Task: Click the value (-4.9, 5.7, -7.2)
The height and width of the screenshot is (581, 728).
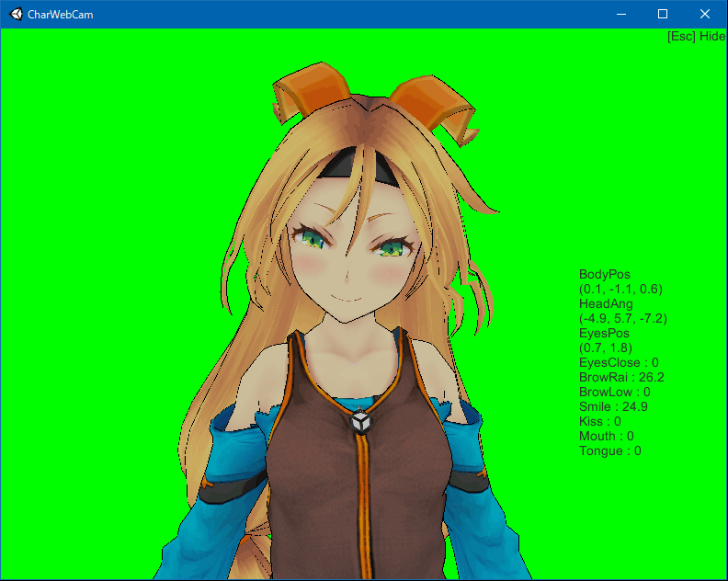Action: pyautogui.click(x=623, y=319)
